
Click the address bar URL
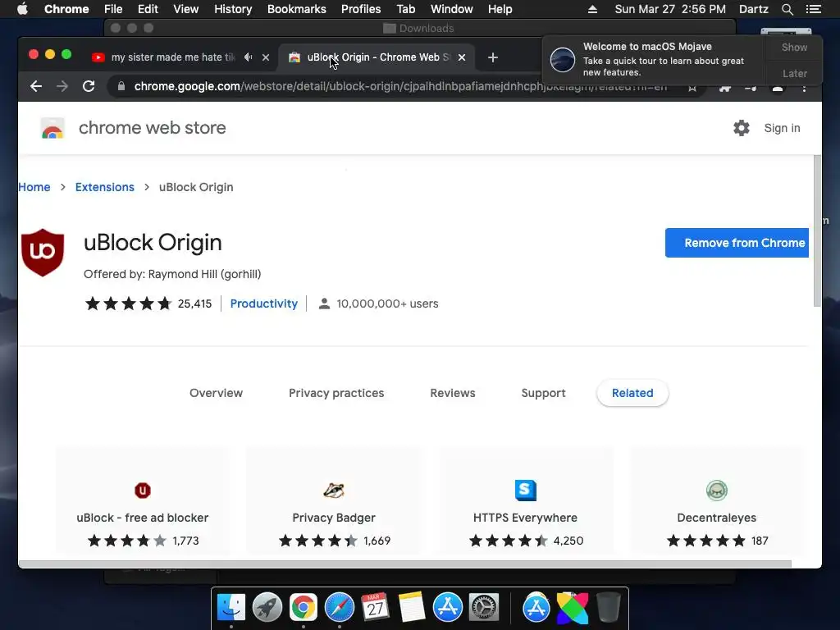400,86
